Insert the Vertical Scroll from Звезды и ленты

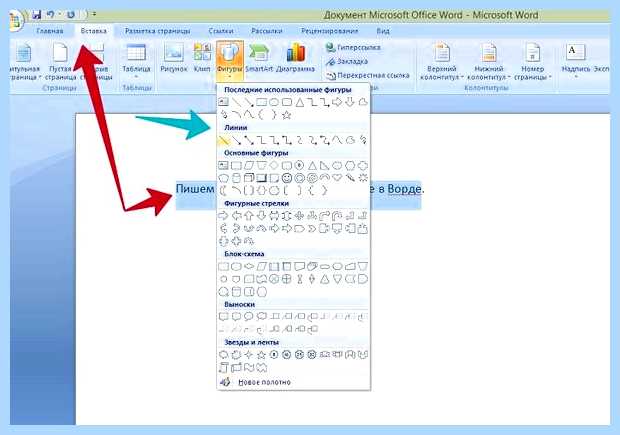[223, 367]
